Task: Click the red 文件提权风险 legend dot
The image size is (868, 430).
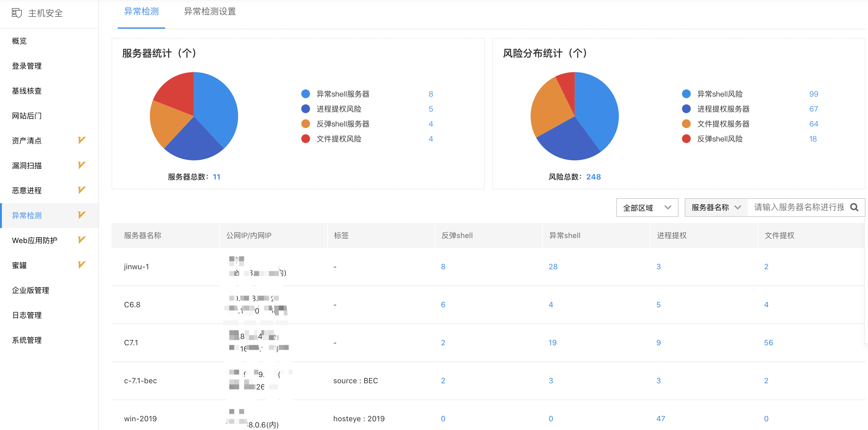Action: tap(306, 139)
